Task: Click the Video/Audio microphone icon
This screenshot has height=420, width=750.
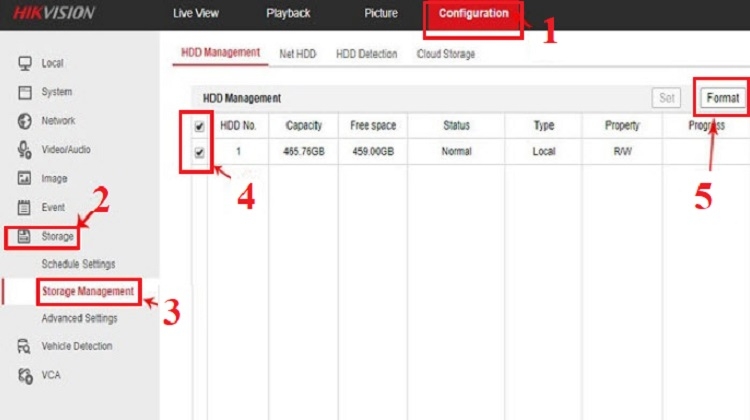Action: (24, 150)
